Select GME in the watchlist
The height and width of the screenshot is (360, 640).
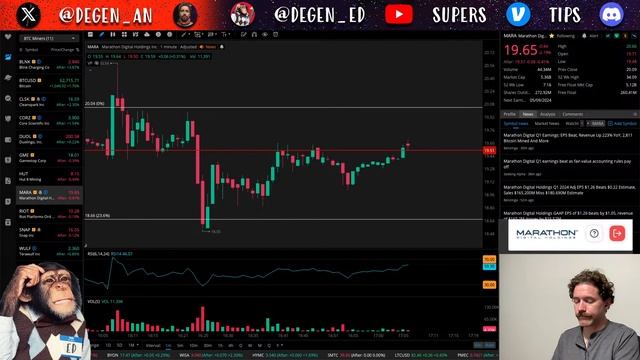49,158
